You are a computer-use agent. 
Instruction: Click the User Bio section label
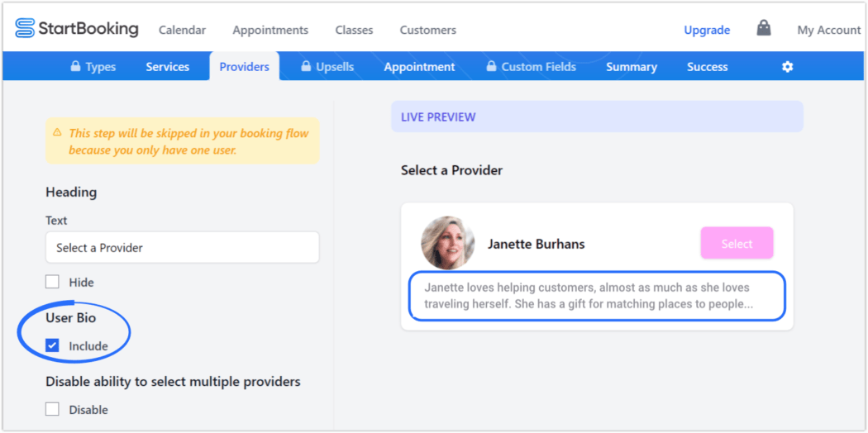click(x=71, y=318)
